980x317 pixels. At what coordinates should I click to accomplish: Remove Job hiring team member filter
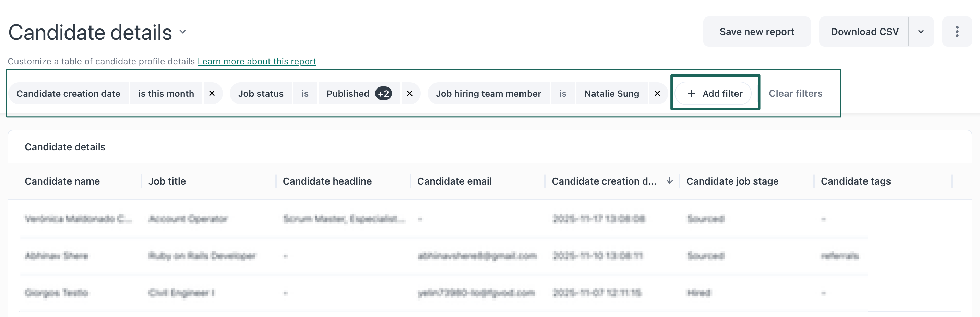(x=657, y=93)
